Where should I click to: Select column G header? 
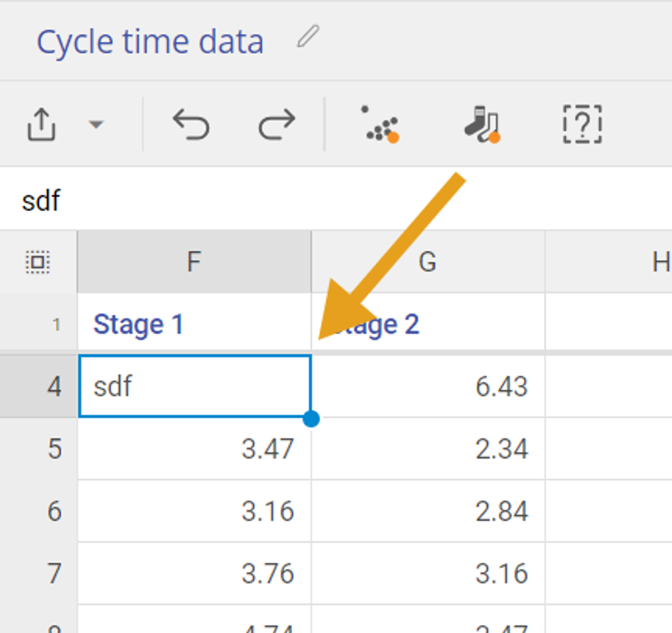pos(427,262)
